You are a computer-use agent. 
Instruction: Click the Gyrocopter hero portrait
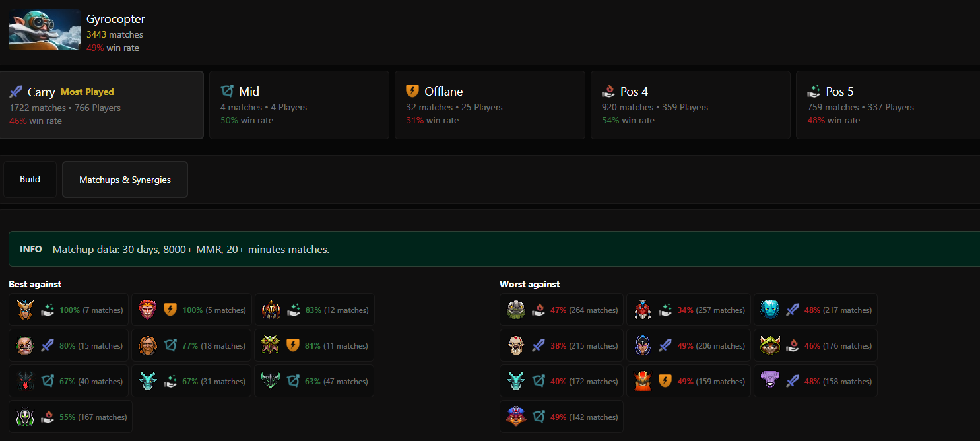click(x=44, y=30)
